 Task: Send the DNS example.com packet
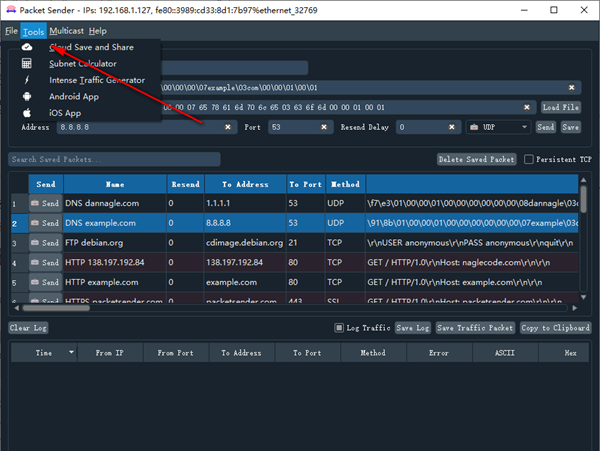46,223
